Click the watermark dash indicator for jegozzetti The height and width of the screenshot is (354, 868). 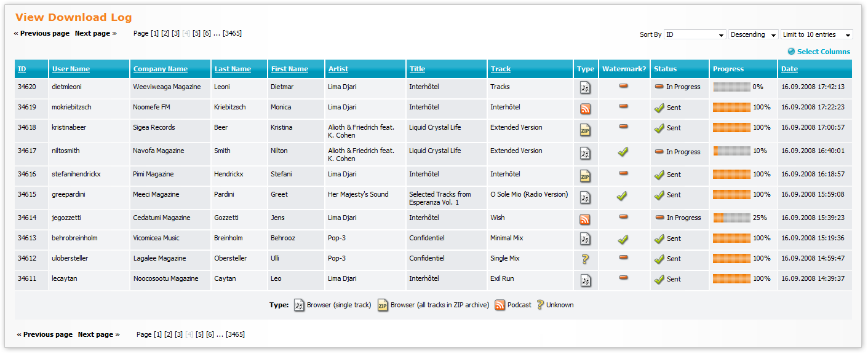point(623,217)
